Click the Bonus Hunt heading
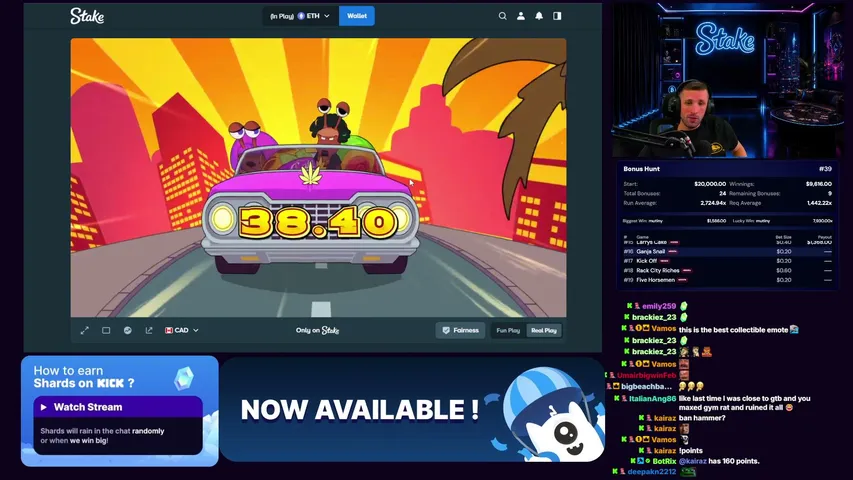 click(641, 169)
